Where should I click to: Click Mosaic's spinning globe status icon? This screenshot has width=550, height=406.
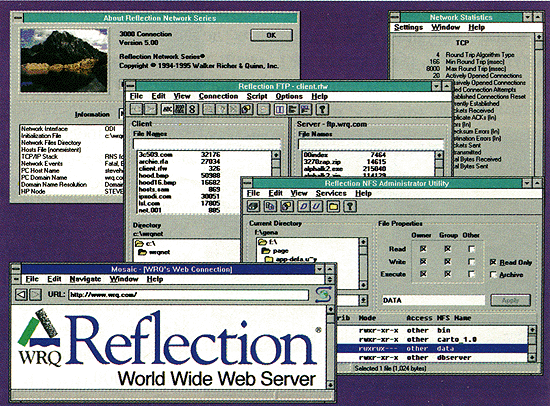323,294
